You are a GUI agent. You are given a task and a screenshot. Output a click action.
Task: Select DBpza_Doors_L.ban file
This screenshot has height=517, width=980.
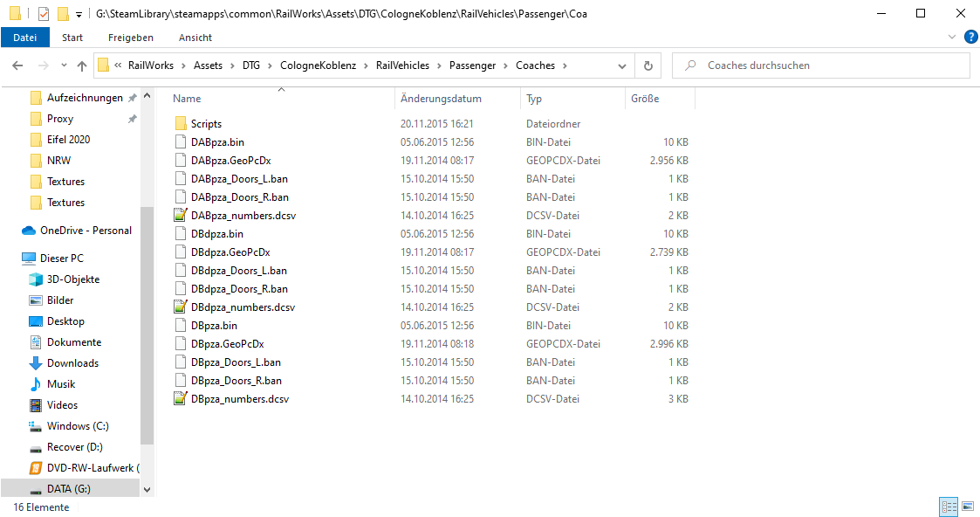[236, 362]
